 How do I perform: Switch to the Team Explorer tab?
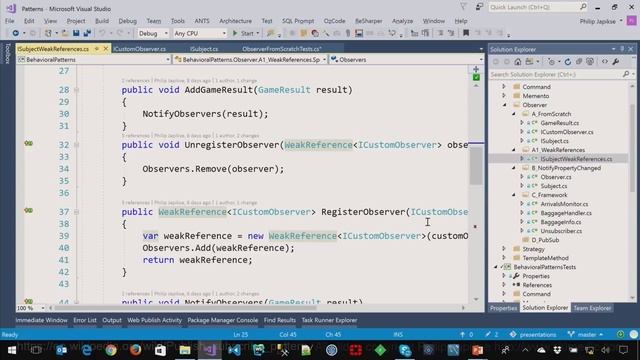(592, 308)
